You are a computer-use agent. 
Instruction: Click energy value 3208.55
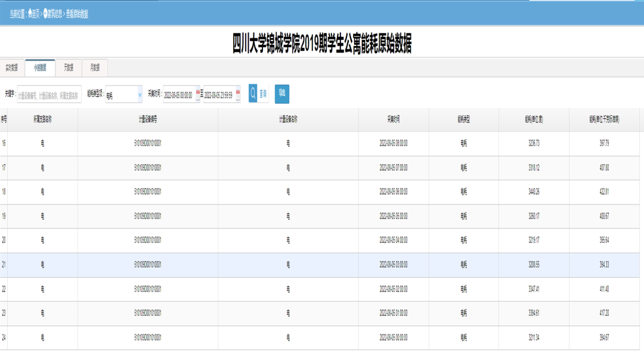pos(534,264)
